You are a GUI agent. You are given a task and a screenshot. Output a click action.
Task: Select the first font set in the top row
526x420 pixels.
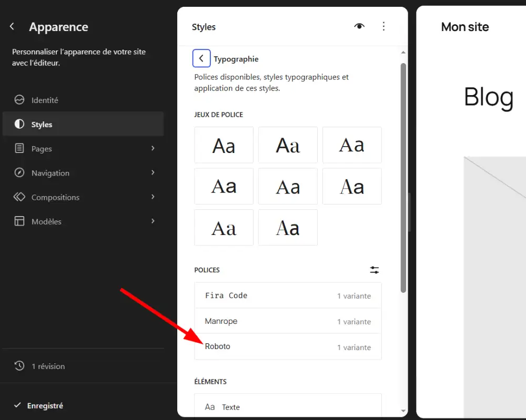click(x=224, y=145)
